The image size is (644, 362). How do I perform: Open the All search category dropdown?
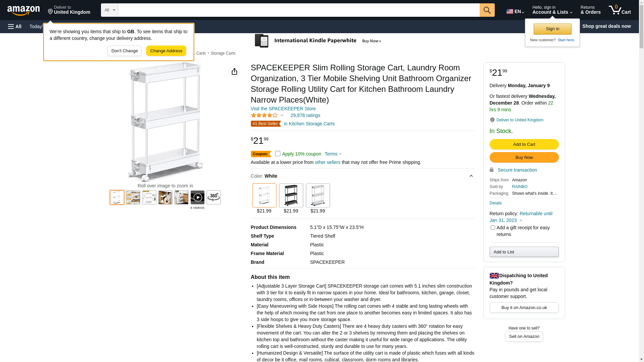tap(110, 10)
